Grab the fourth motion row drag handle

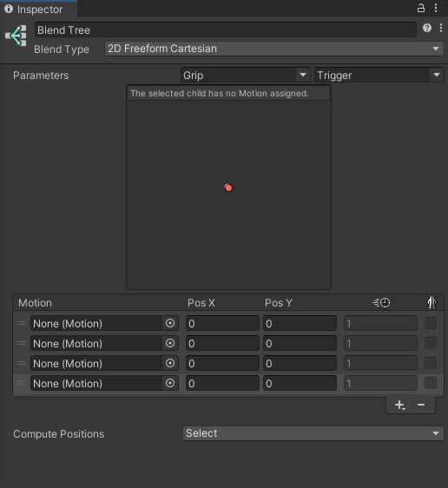coord(22,383)
